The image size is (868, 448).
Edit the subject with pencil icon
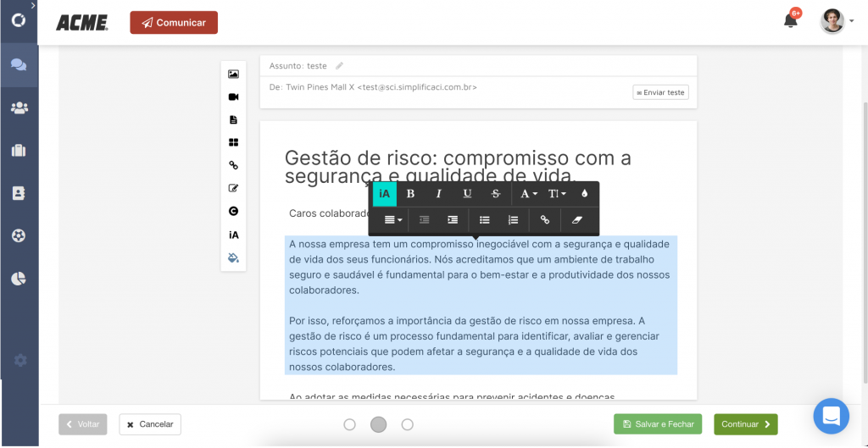(x=339, y=66)
